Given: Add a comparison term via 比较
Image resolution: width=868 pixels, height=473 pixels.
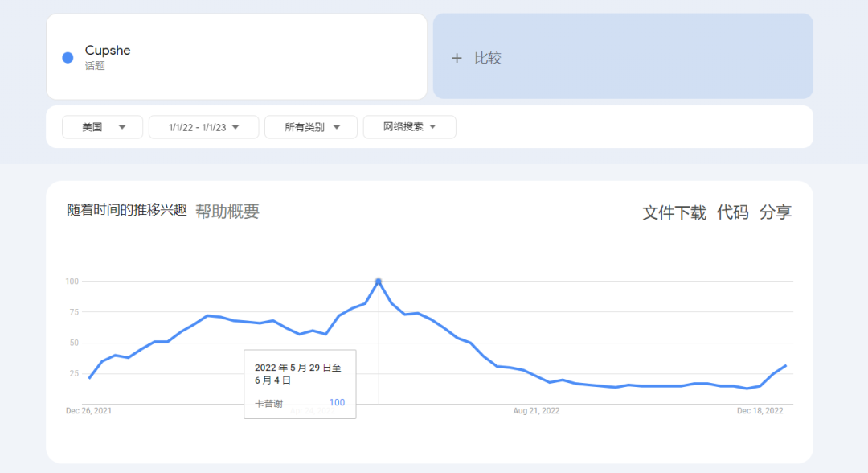Looking at the screenshot, I should click(623, 56).
